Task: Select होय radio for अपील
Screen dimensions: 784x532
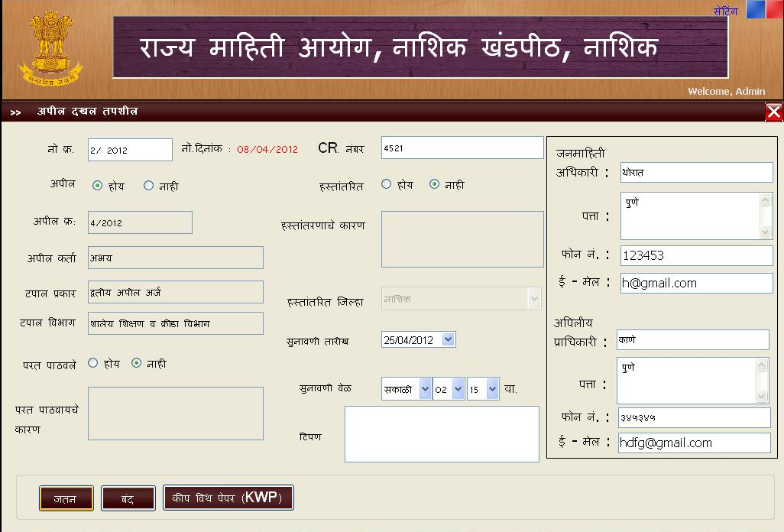Action: 97,186
